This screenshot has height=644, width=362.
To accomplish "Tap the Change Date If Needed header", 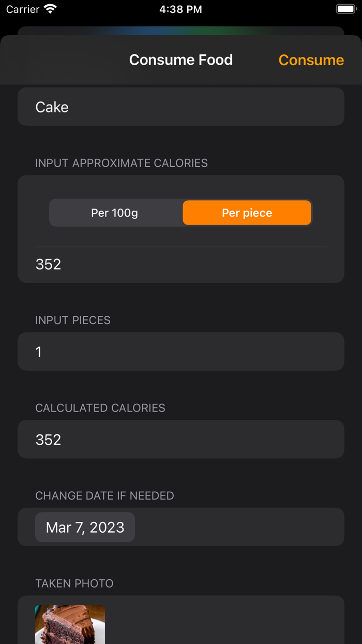I will 104,495.
